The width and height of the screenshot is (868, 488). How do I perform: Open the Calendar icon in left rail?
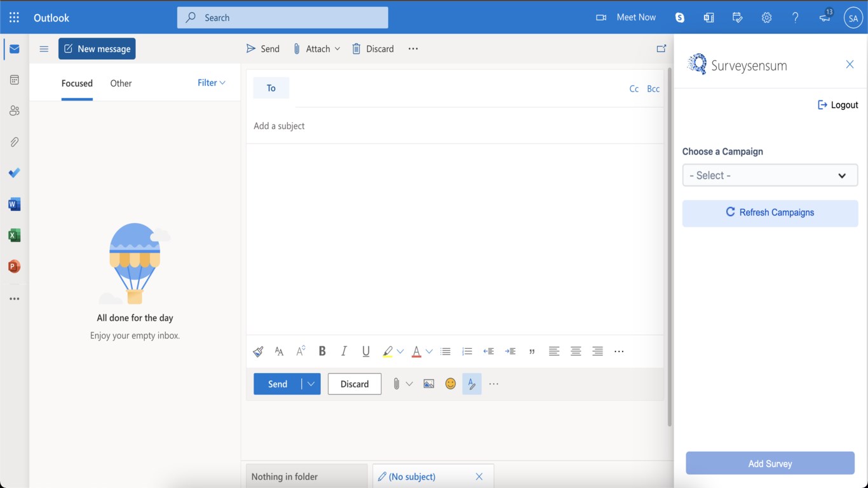pos(14,80)
